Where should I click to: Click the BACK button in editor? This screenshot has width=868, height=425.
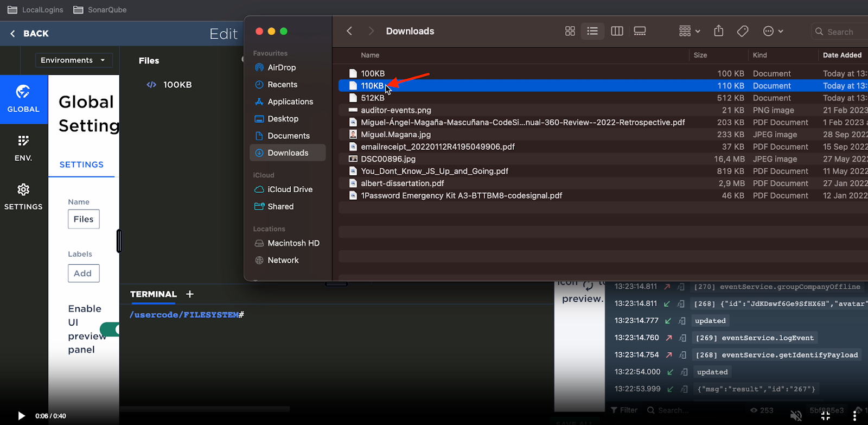29,34
